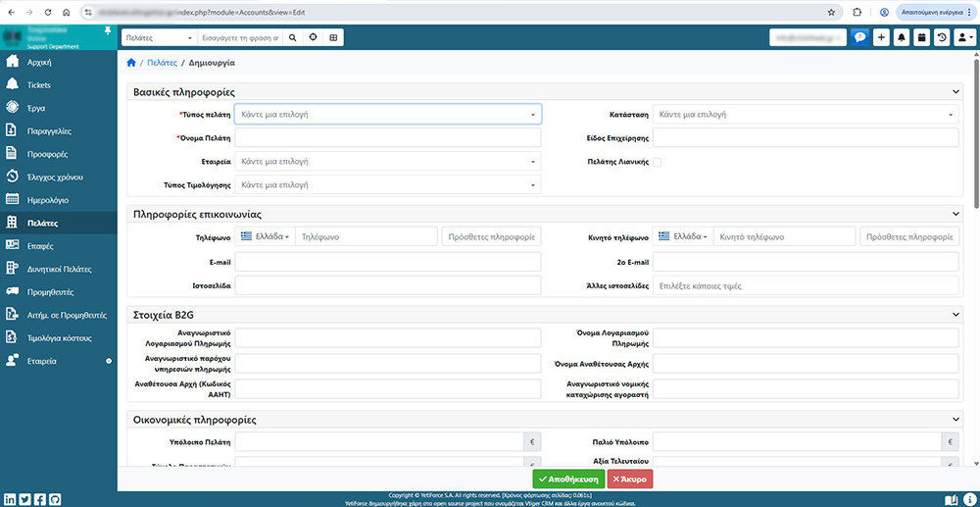This screenshot has height=507, width=980.
Task: Open the history clock icon
Action: click(942, 37)
